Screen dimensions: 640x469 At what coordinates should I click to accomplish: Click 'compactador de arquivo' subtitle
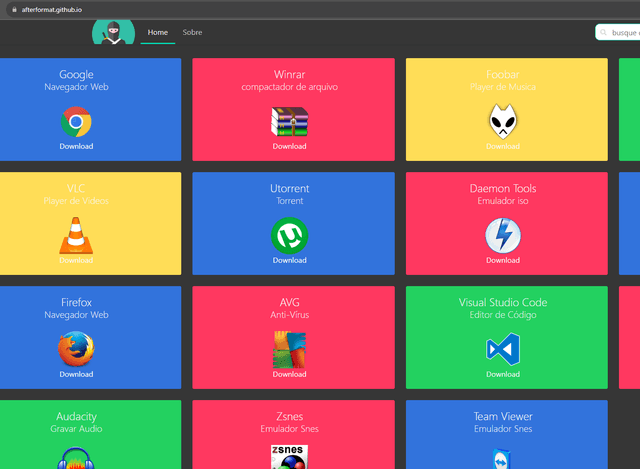point(289,87)
